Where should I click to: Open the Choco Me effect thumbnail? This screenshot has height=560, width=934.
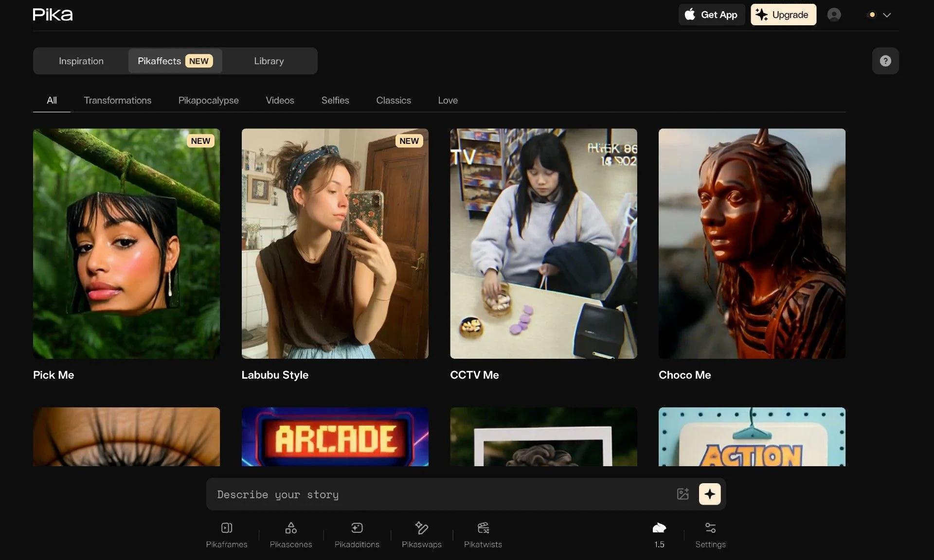pyautogui.click(x=752, y=244)
